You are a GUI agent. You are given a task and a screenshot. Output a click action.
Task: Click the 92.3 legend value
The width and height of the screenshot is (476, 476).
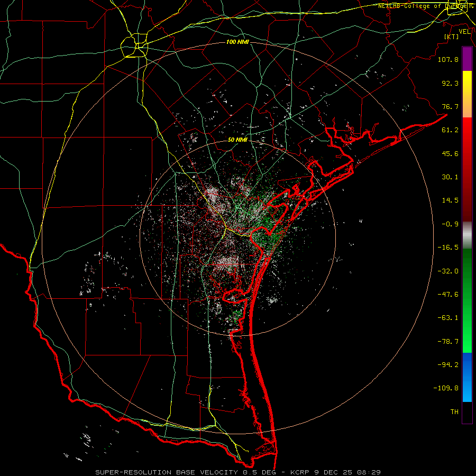click(450, 83)
